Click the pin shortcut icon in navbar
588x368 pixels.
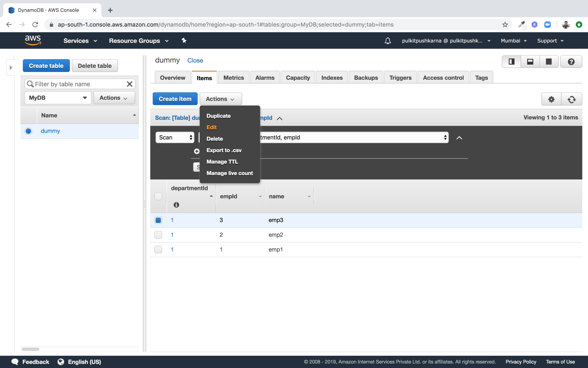coord(184,41)
